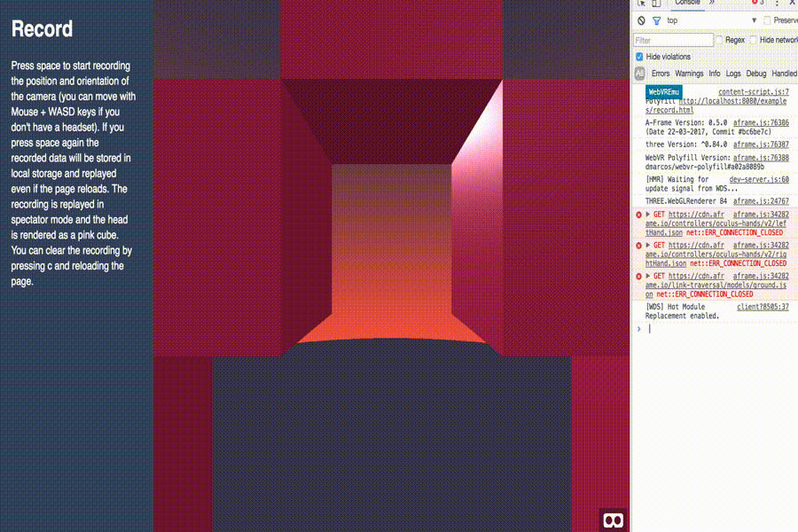The image size is (798, 532).
Task: Filter console by Info level
Action: click(x=715, y=74)
